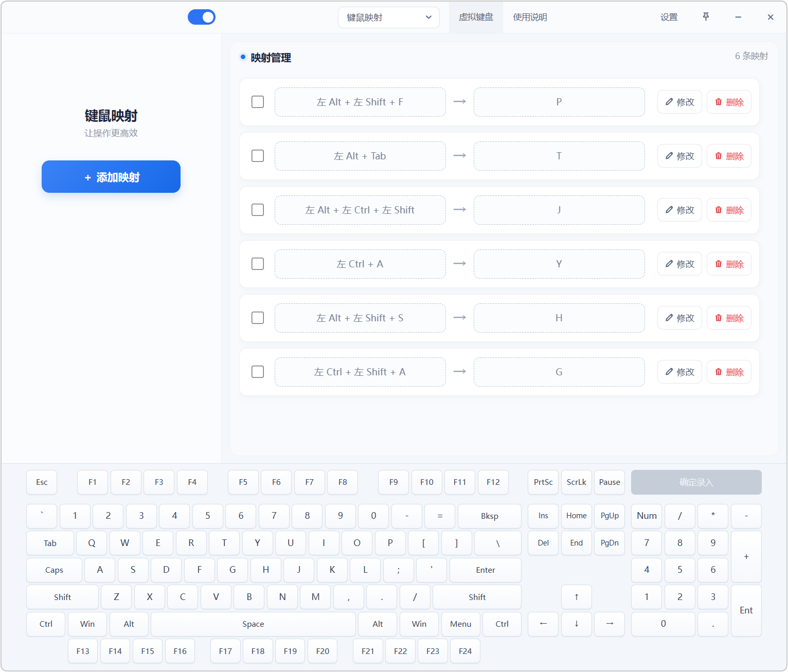The image size is (788, 672).
Task: Click the PgDn key on virtual keyboard
Action: pyautogui.click(x=610, y=543)
